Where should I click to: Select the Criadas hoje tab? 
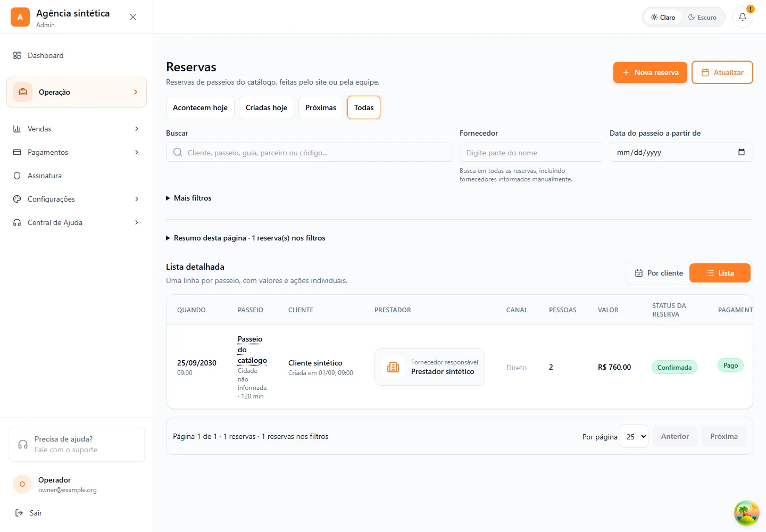(267, 107)
